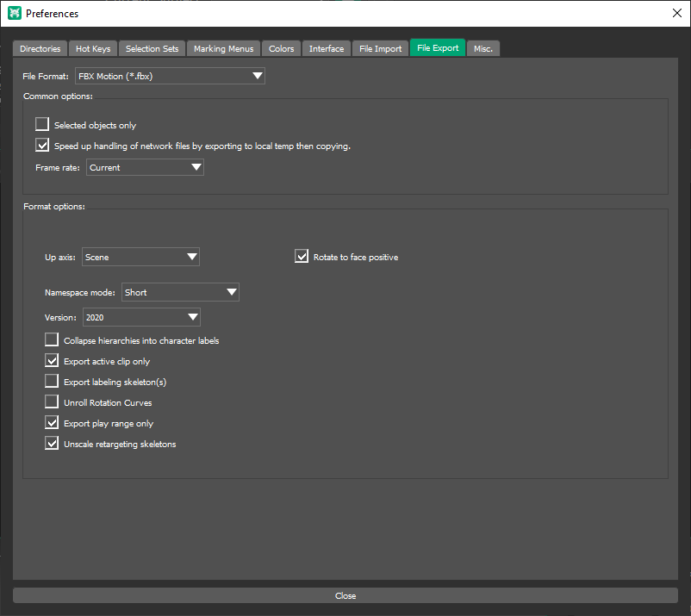Enable Unroll Rotation Curves

click(52, 402)
